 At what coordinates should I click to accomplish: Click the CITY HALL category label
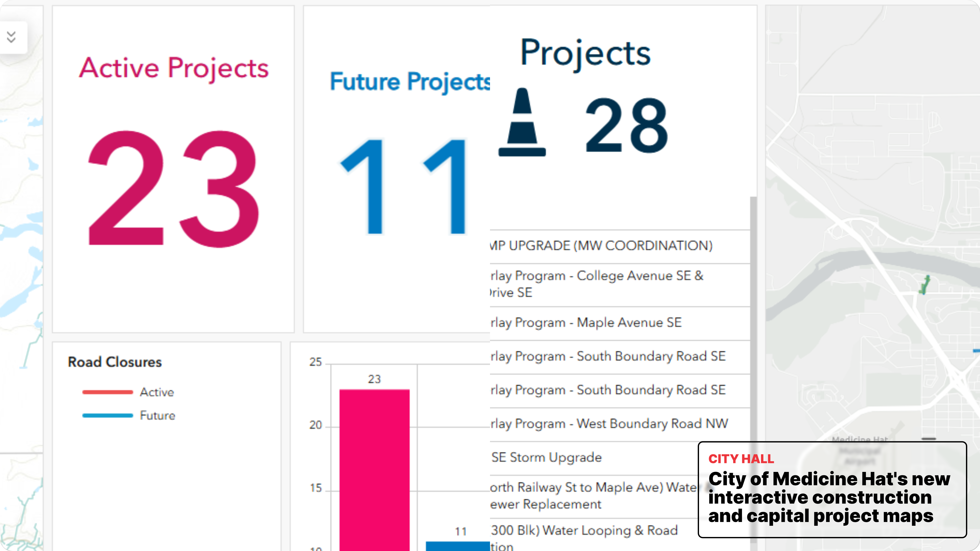click(x=741, y=459)
